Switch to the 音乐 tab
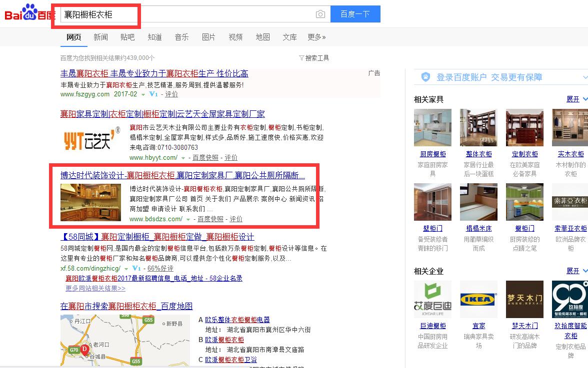 (181, 37)
